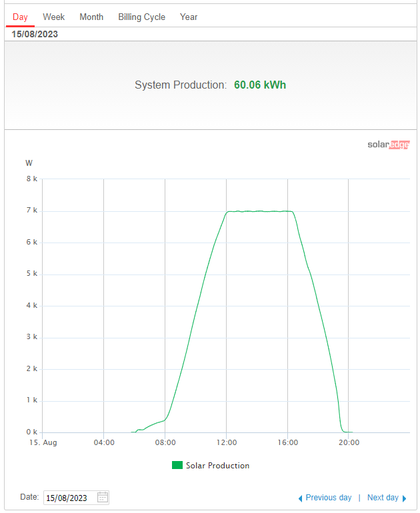Click the 20:00 x-axis label
This screenshot has width=420, height=513.
[x=349, y=442]
